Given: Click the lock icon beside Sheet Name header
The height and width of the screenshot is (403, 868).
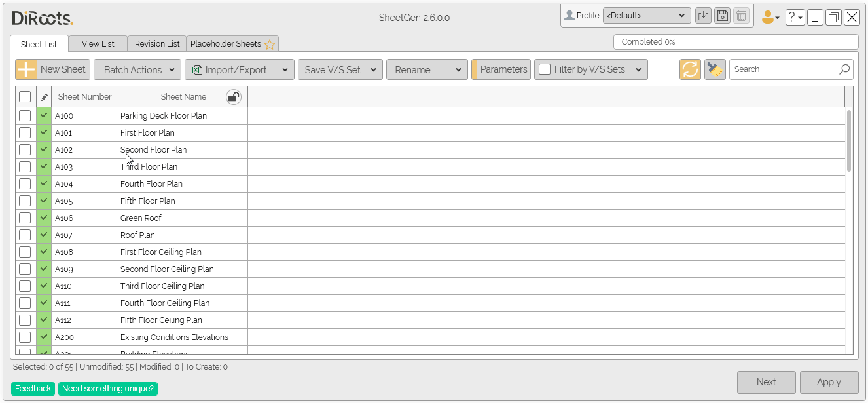Looking at the screenshot, I should click(x=234, y=96).
